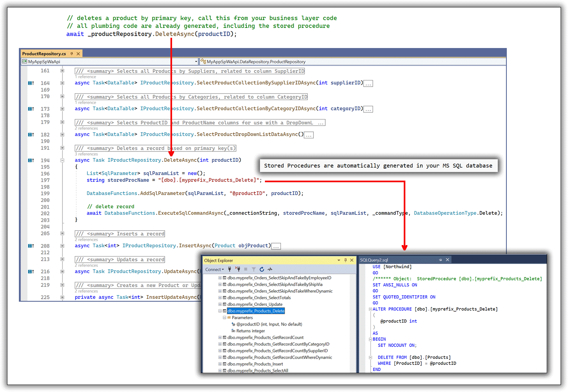Click the 2 references link above SelectProductDropDownListDataAsync
This screenshot has width=568, height=392.
(x=86, y=128)
